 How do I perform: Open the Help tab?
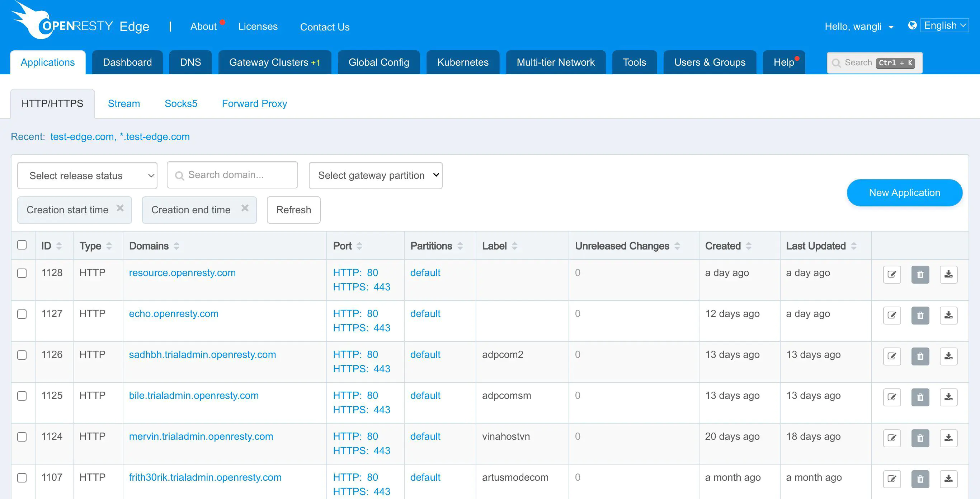[x=784, y=62]
